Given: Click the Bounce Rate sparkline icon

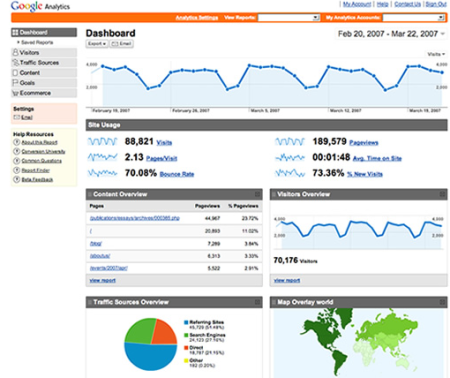Looking at the screenshot, I should click(x=102, y=173).
